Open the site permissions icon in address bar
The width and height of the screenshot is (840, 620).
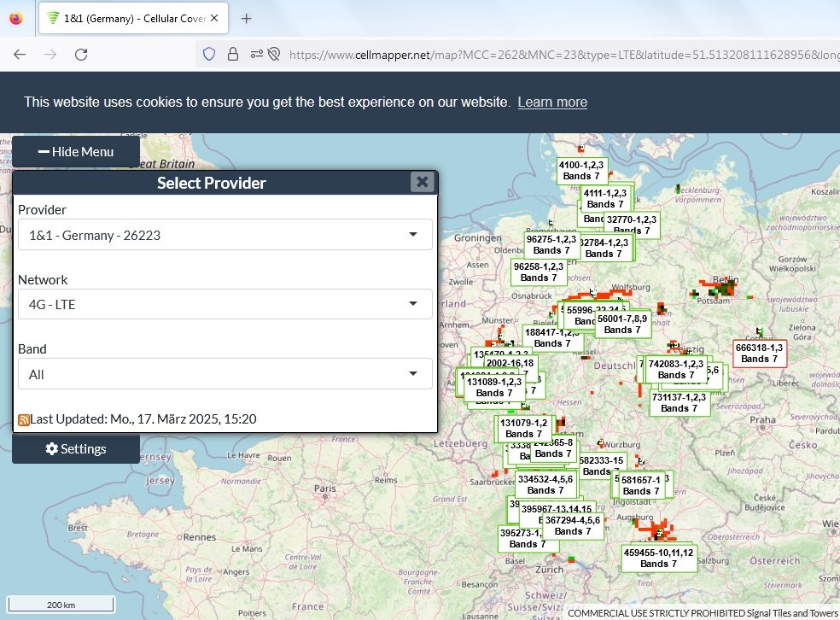(x=257, y=54)
